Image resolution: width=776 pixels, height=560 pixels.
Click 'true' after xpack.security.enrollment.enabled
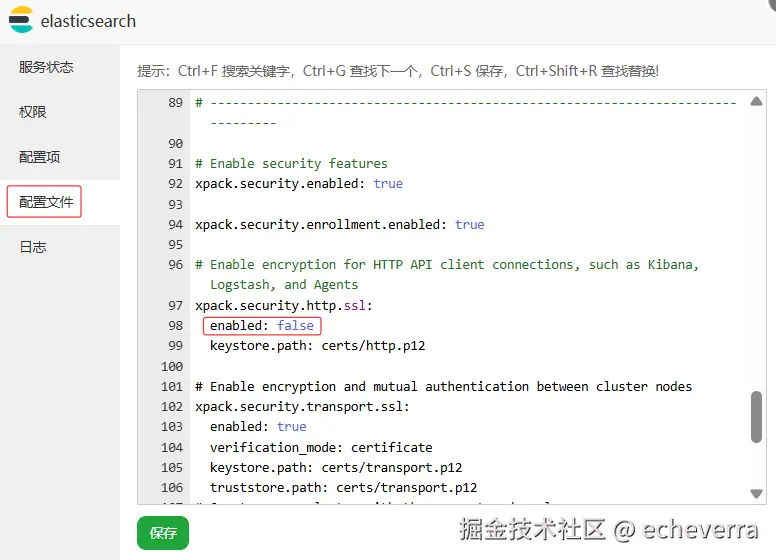(470, 225)
